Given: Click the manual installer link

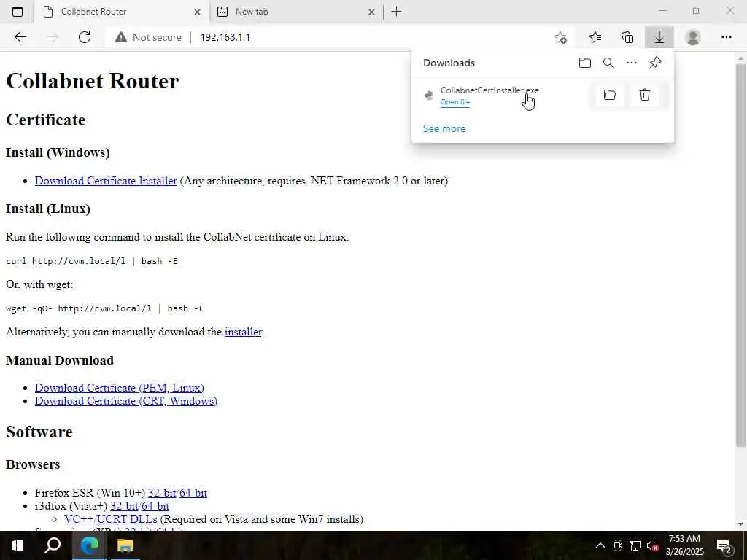Looking at the screenshot, I should coord(243,332).
